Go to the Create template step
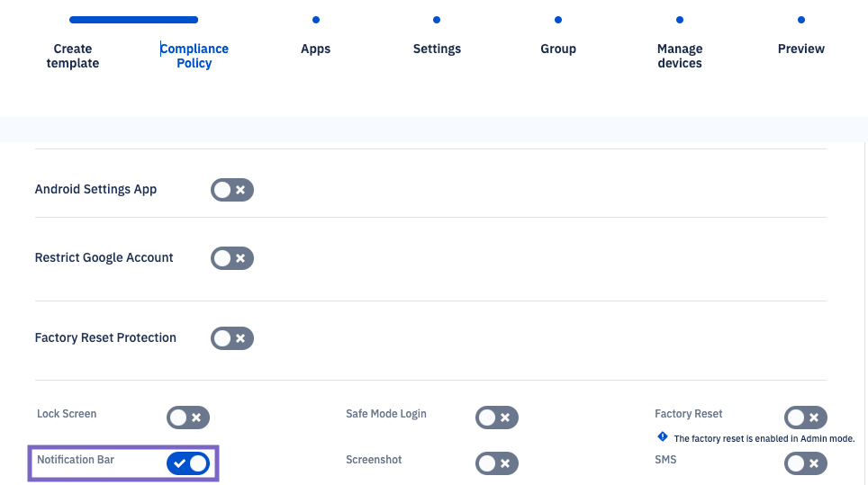868x485 pixels. click(x=73, y=56)
